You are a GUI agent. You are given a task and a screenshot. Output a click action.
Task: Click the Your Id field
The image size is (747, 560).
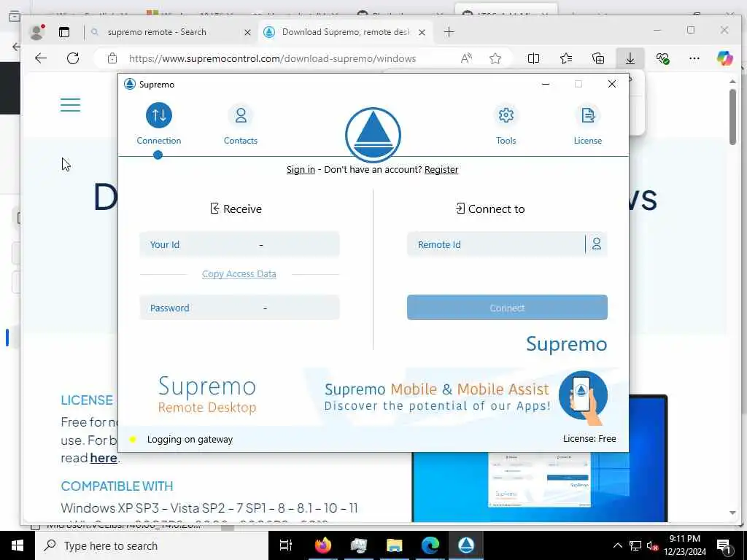239,244
